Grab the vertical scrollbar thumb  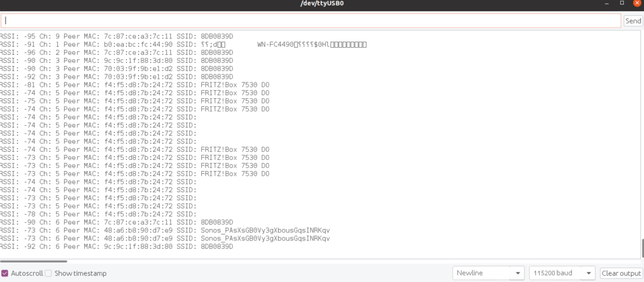coord(641,247)
